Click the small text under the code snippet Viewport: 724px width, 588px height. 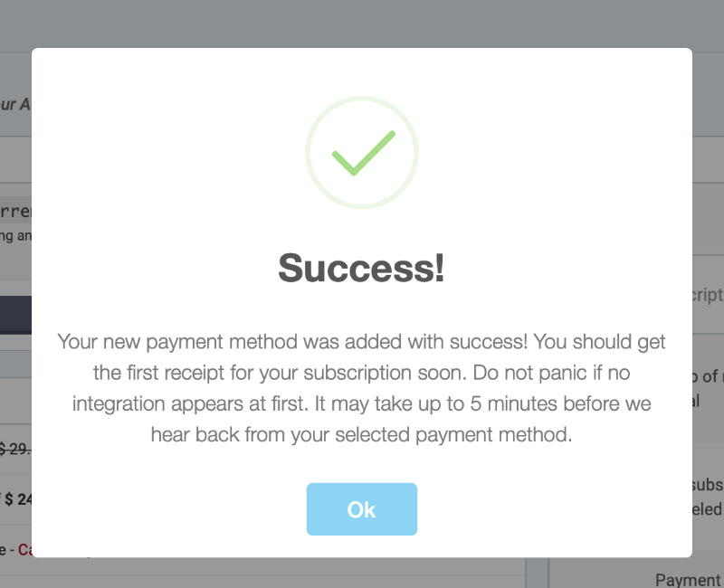tap(15, 237)
